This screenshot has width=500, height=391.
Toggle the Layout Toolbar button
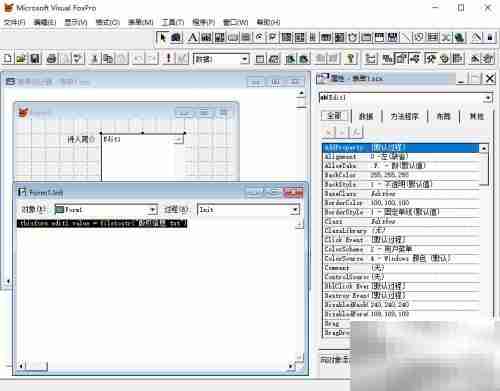click(458, 59)
